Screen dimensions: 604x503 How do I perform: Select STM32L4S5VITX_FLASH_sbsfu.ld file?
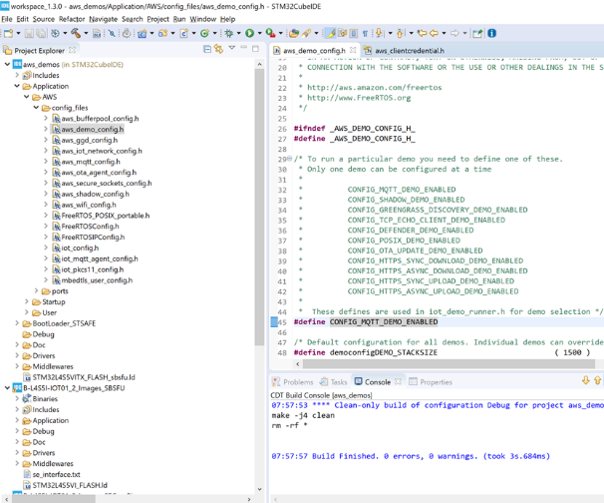point(84,377)
